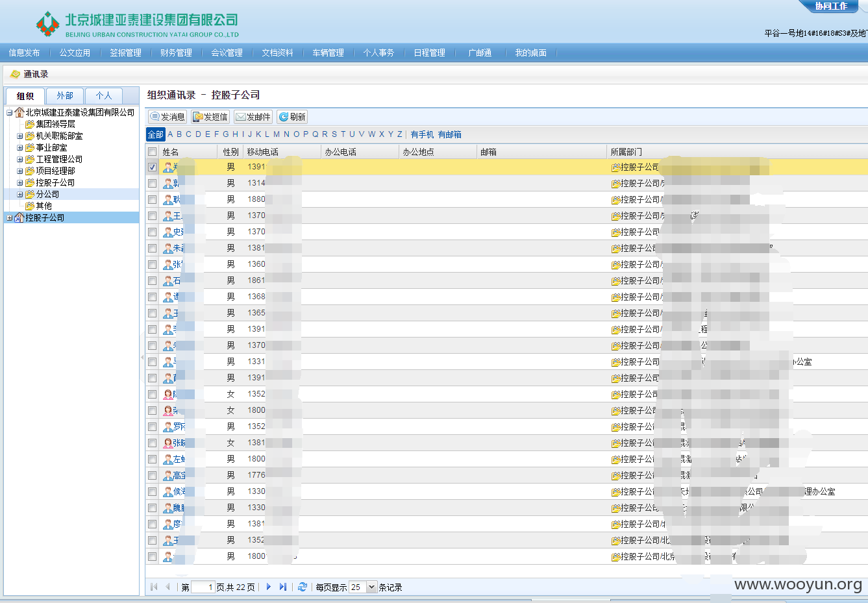Click the 发短信 send SMS button
868x603 pixels.
pos(210,117)
